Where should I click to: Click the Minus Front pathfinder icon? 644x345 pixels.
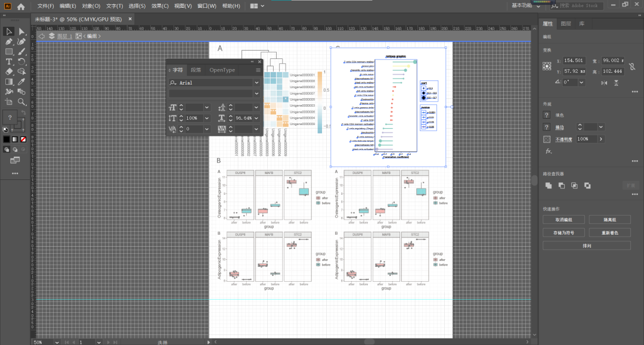coord(562,185)
